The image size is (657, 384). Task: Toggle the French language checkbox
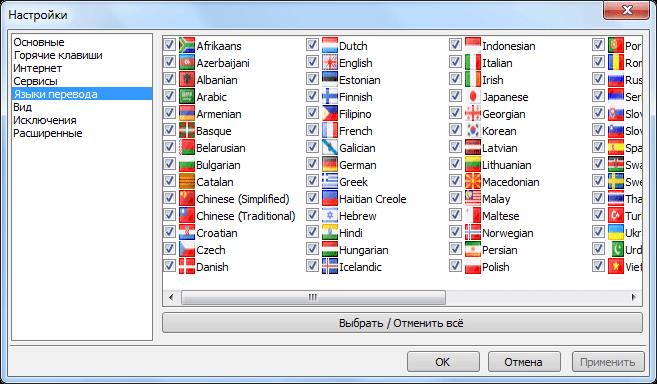point(312,130)
